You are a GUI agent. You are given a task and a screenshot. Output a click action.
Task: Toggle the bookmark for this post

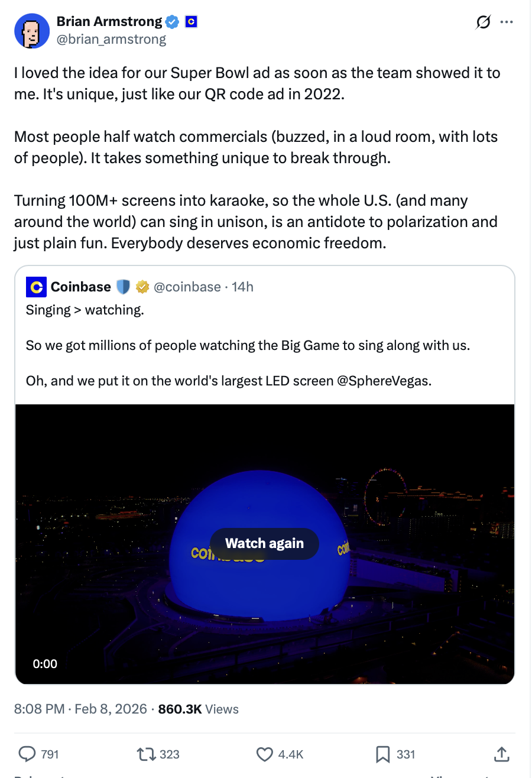(382, 754)
